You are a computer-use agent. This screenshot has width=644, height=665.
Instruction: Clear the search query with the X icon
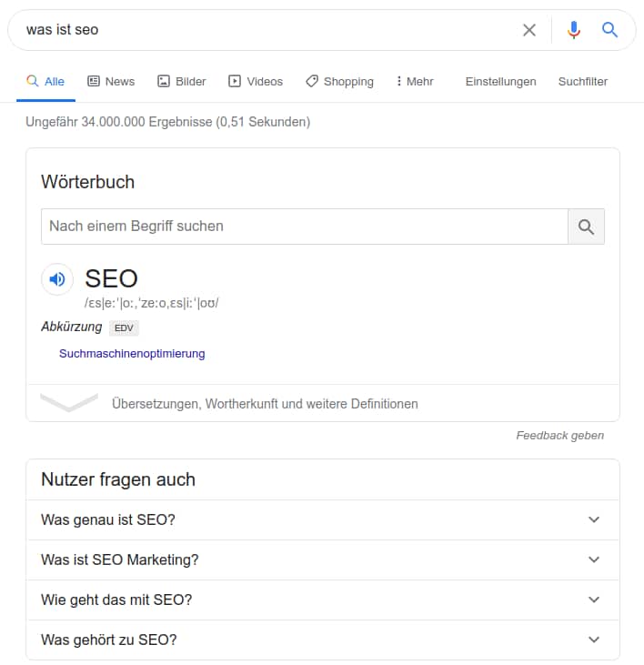pos(529,30)
